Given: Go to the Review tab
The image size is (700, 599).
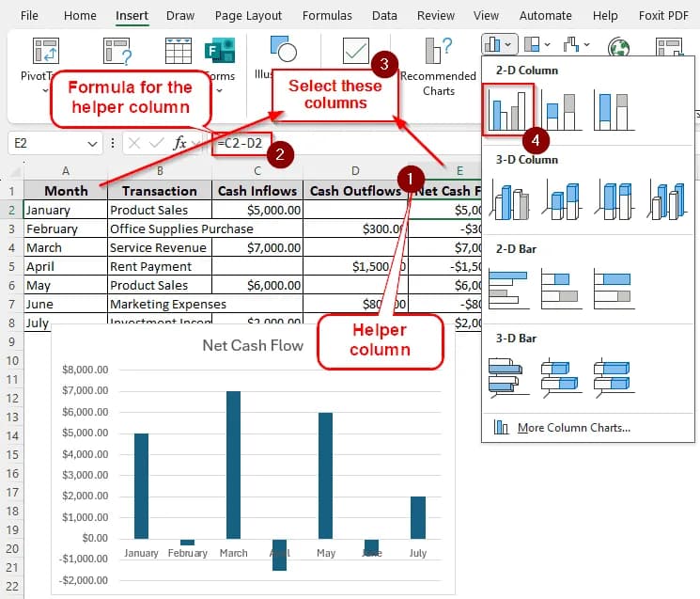Looking at the screenshot, I should pos(436,16).
